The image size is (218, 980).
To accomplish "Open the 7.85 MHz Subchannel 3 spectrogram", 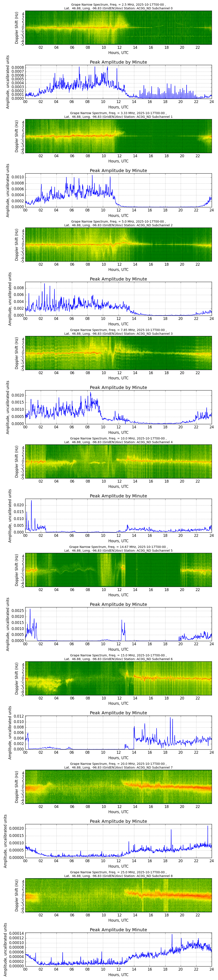I will 118,353.
